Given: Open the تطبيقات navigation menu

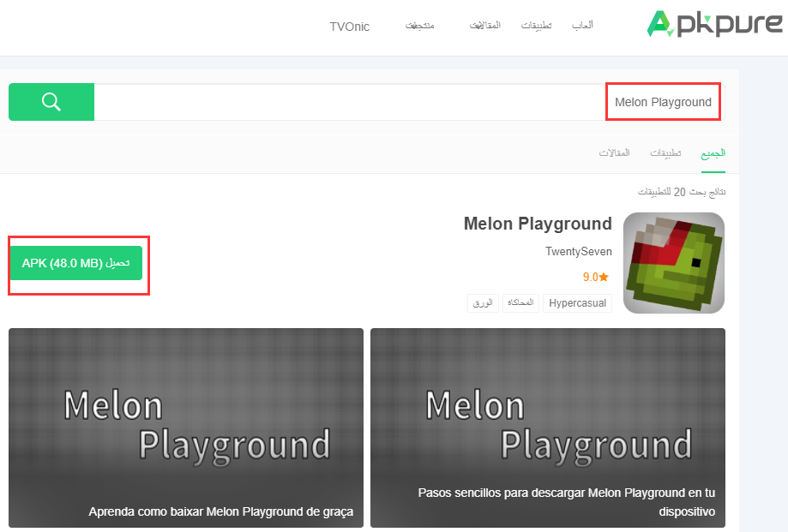Looking at the screenshot, I should (538, 25).
